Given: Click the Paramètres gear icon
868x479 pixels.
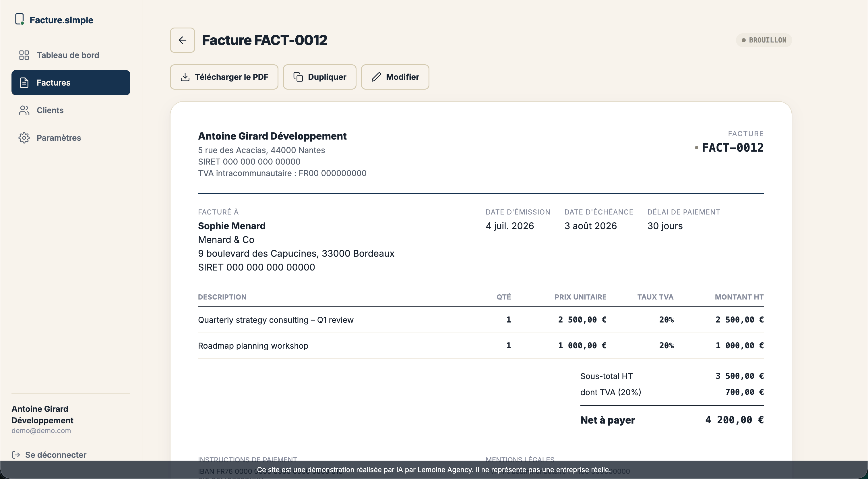Looking at the screenshot, I should [x=24, y=138].
